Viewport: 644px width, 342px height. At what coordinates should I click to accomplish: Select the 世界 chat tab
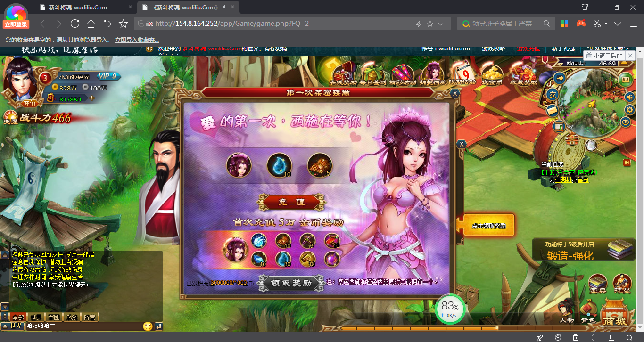point(36,318)
